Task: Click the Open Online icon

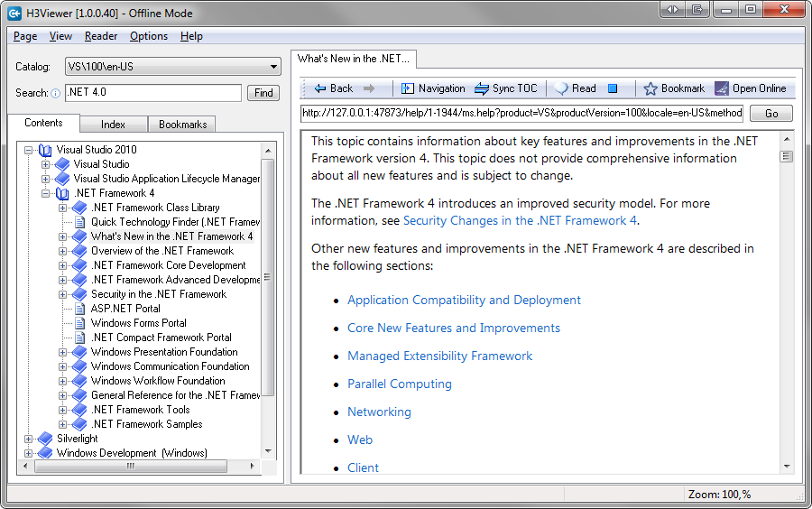Action: [722, 88]
